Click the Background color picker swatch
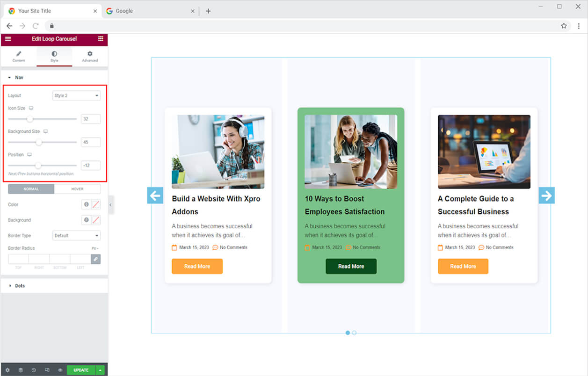588x376 pixels. click(x=95, y=220)
